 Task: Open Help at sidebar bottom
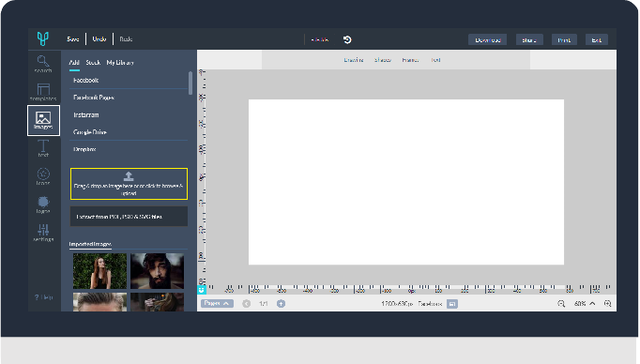44,297
